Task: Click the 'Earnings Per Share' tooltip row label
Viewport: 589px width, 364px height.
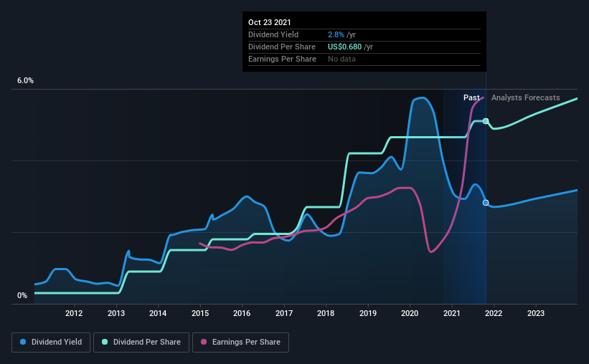Action: tap(282, 59)
